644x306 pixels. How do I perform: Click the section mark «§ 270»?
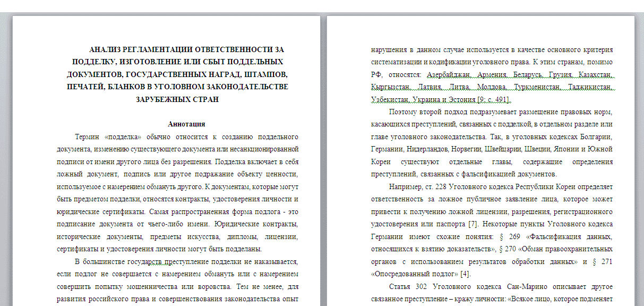(509, 249)
